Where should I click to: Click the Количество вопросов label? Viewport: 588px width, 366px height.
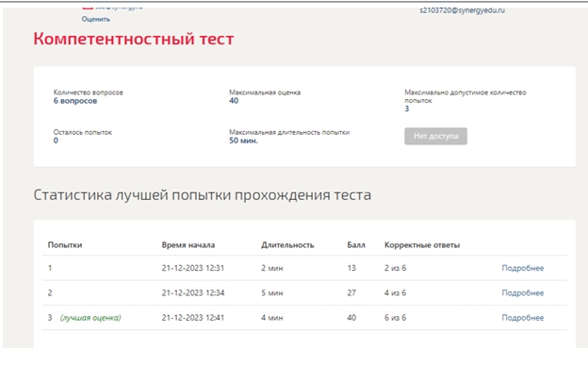point(89,92)
